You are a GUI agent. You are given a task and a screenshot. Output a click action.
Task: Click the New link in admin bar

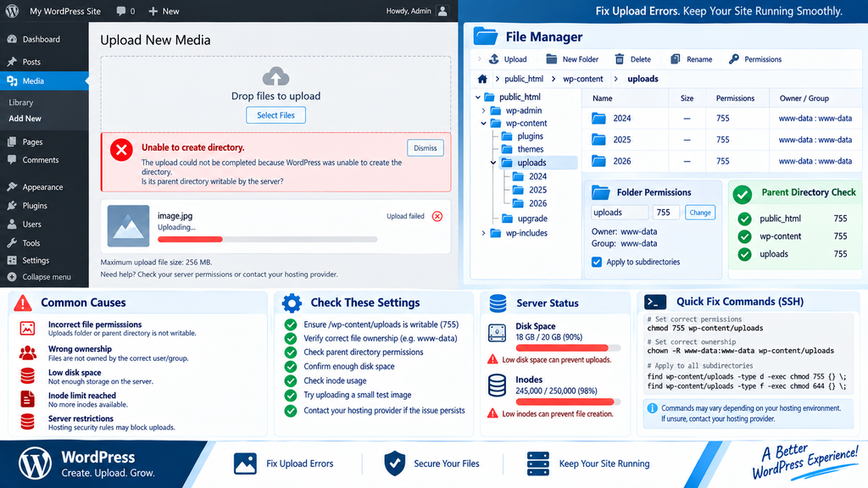pos(164,11)
